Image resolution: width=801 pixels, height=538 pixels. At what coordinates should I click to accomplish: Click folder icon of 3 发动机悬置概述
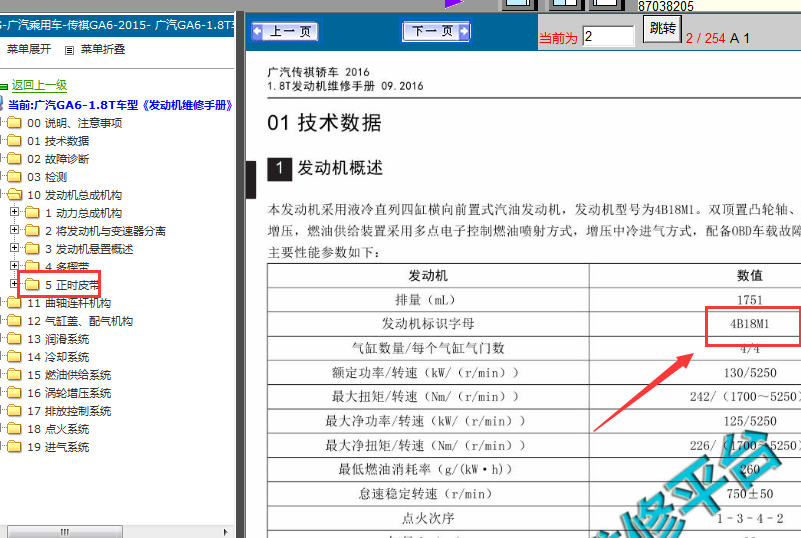(32, 248)
